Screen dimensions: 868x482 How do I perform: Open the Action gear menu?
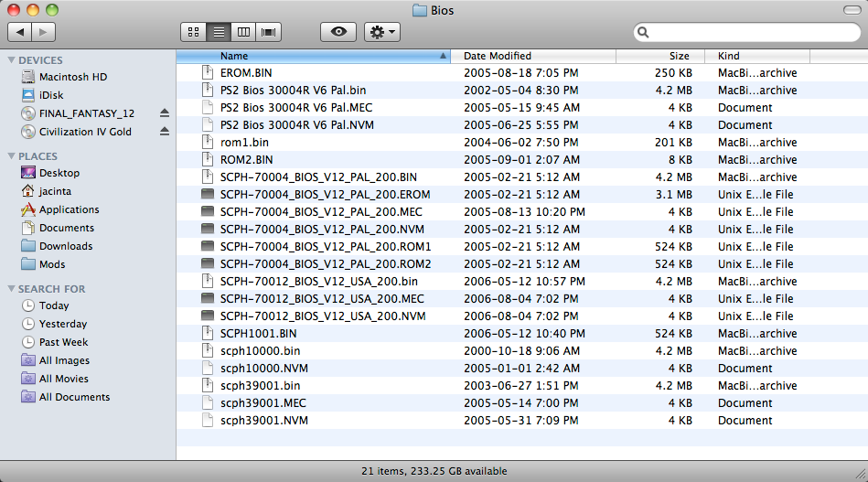point(382,32)
